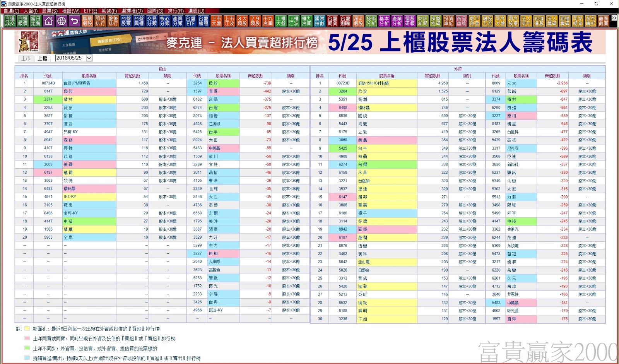Screen dimensions: 619x364
Task: Click sell value -2,956 for 元太
Action: (552, 83)
